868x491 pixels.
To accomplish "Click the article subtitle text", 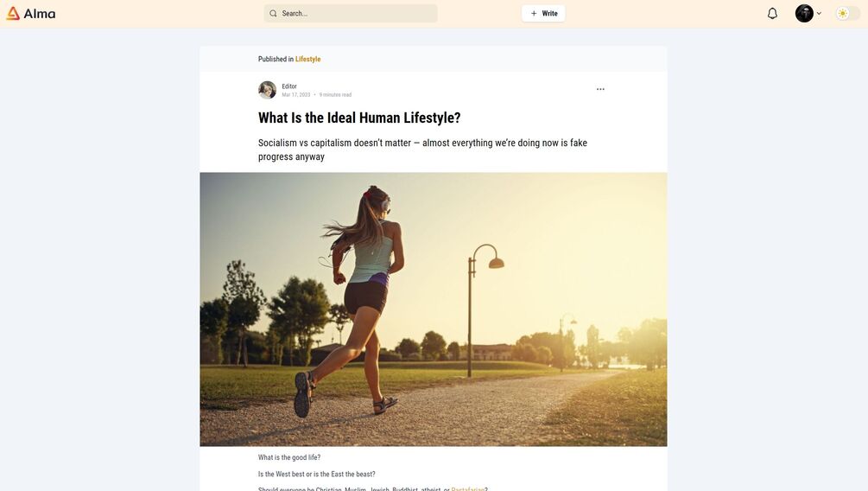I will coord(422,150).
